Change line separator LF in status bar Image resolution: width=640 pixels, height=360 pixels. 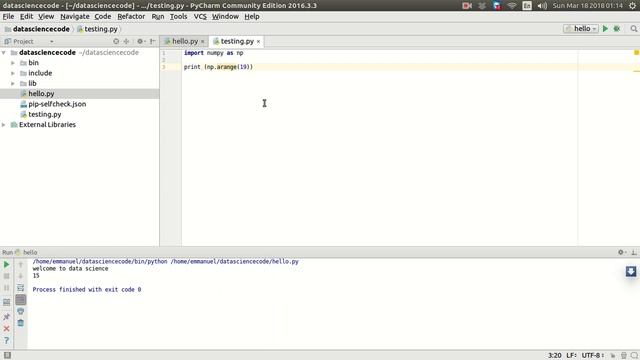pos(571,356)
